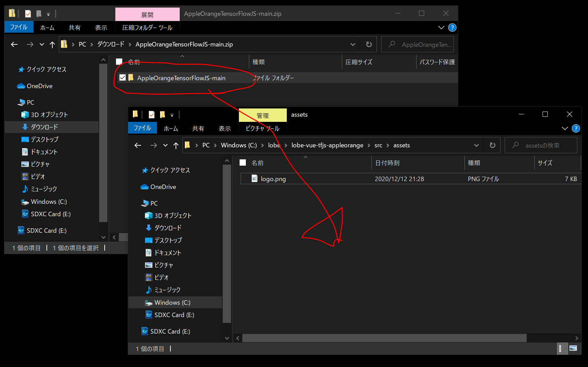Open 共有 tab in assets window
Screen dimensions: 588x367
[198, 128]
